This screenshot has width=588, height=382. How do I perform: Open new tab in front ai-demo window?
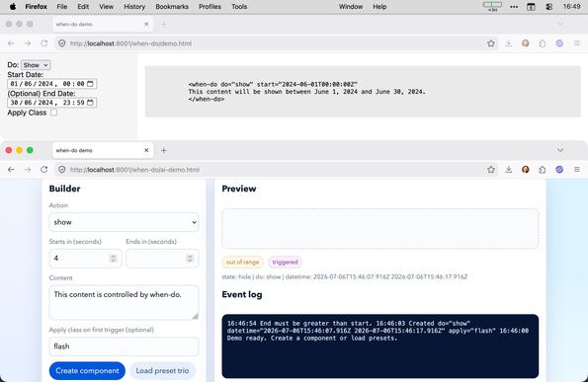tap(163, 150)
